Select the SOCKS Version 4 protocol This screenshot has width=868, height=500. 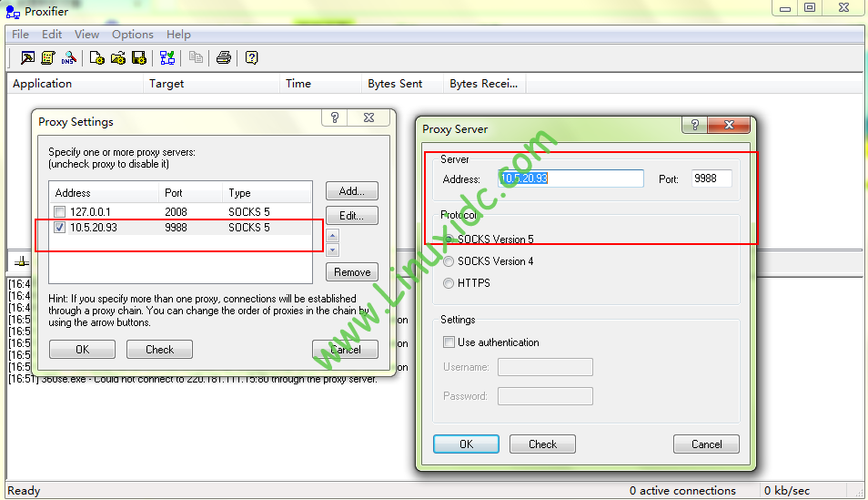click(449, 261)
